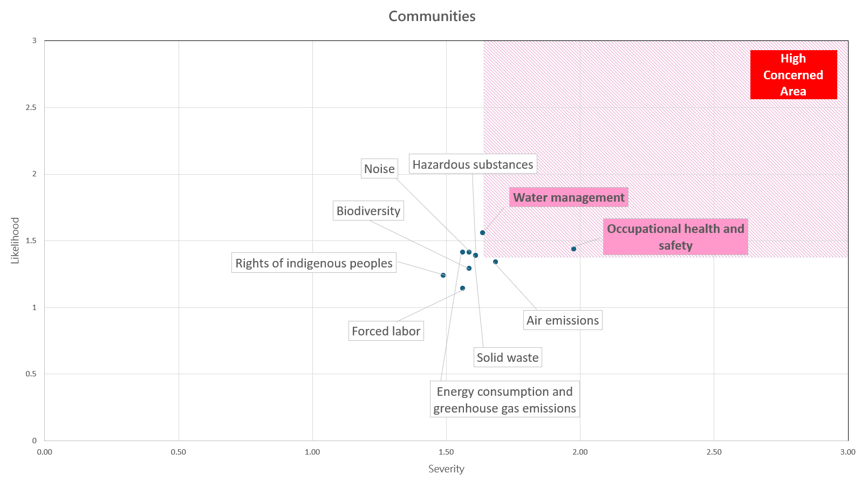Click the "Occupational health and safety" label
Image resolution: width=868 pixels, height=481 pixels.
tap(675, 237)
